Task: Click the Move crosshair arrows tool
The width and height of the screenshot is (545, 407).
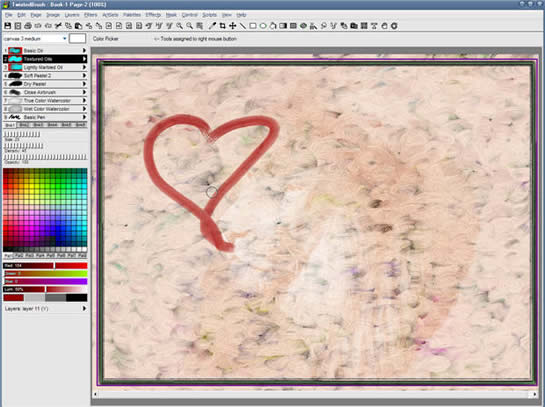Action: [233, 26]
